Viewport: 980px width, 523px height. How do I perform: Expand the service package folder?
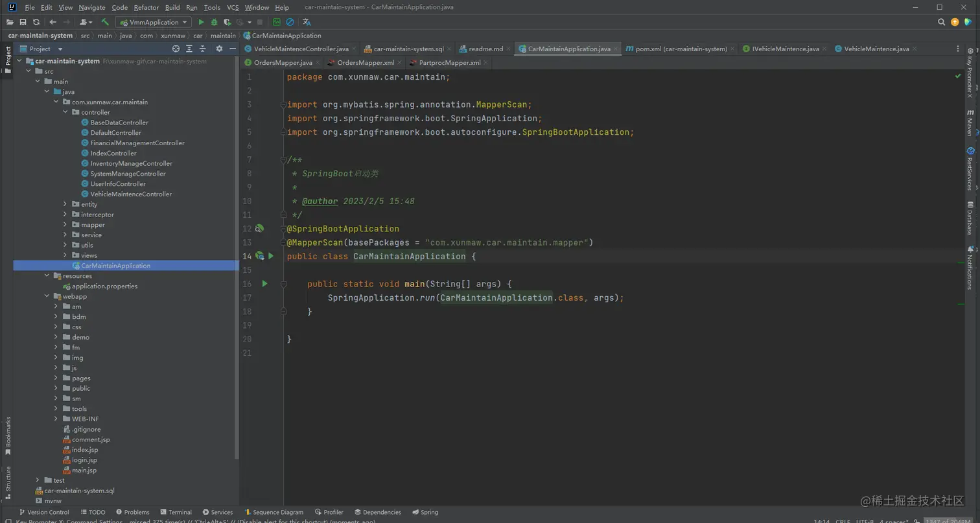tap(65, 235)
